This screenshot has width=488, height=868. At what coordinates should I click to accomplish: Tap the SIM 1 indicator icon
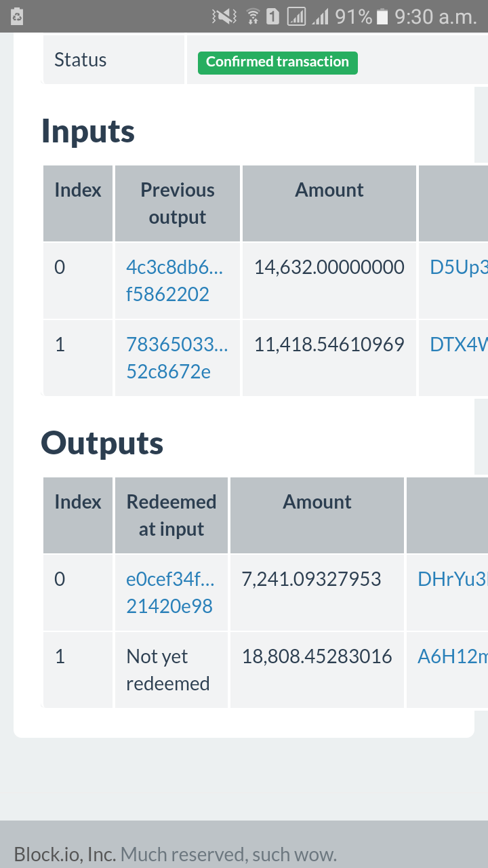(x=273, y=16)
